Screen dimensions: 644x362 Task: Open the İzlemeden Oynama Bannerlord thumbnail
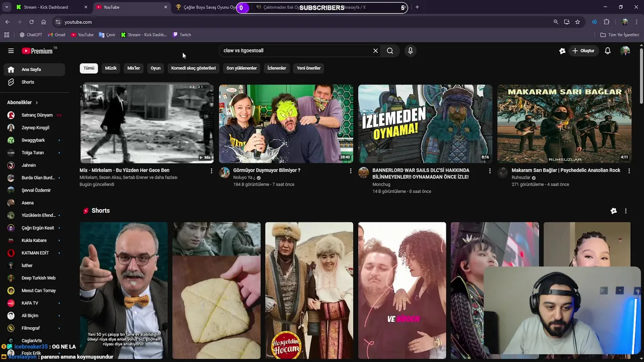[425, 124]
